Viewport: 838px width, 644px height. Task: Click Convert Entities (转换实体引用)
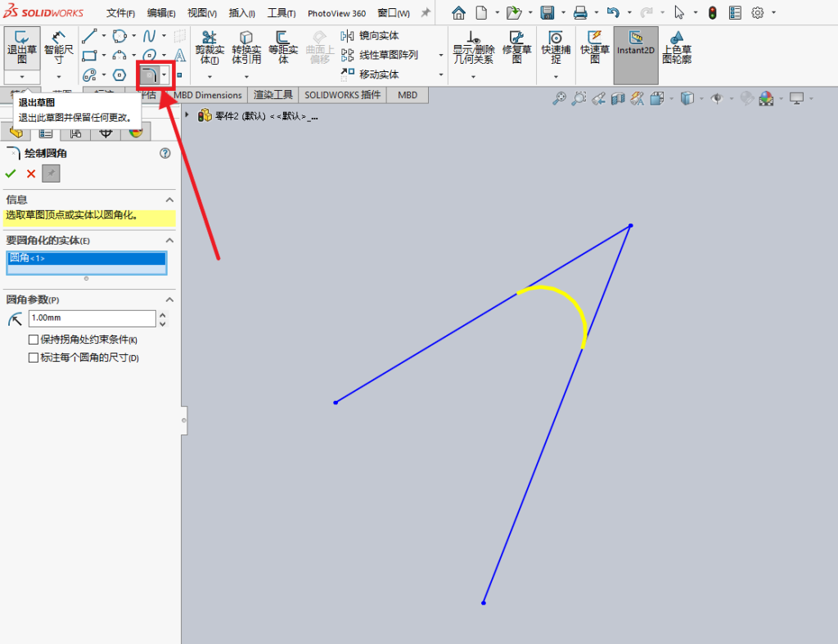(x=246, y=48)
